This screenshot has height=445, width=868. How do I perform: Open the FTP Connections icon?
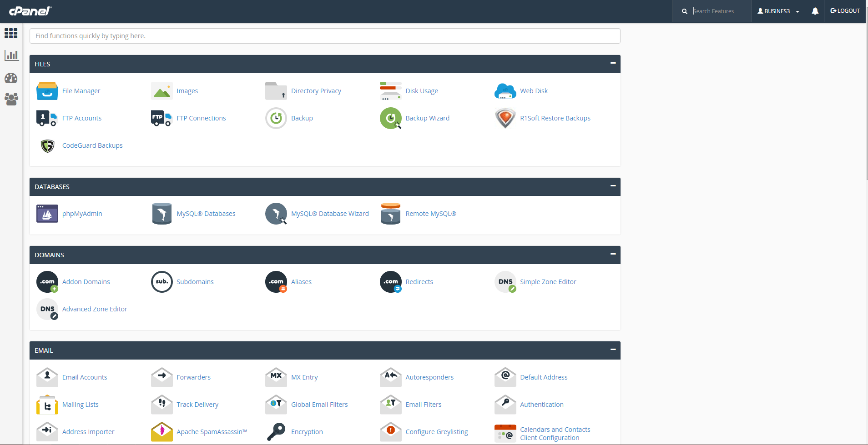click(x=162, y=118)
